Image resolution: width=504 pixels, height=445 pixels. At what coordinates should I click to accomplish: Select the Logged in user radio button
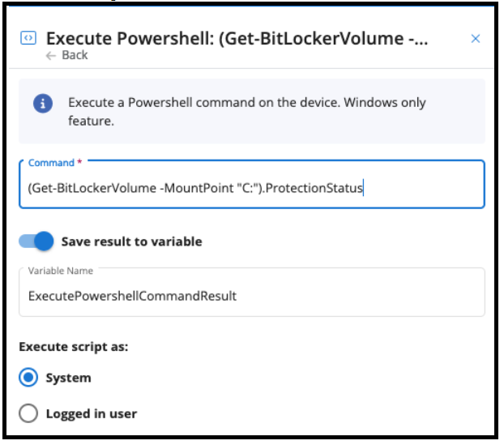tap(28, 413)
